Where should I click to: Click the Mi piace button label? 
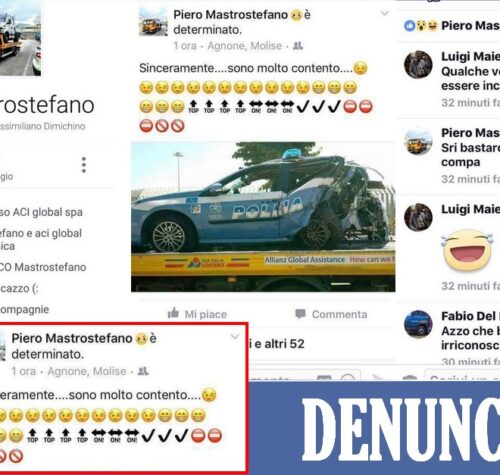(x=206, y=314)
